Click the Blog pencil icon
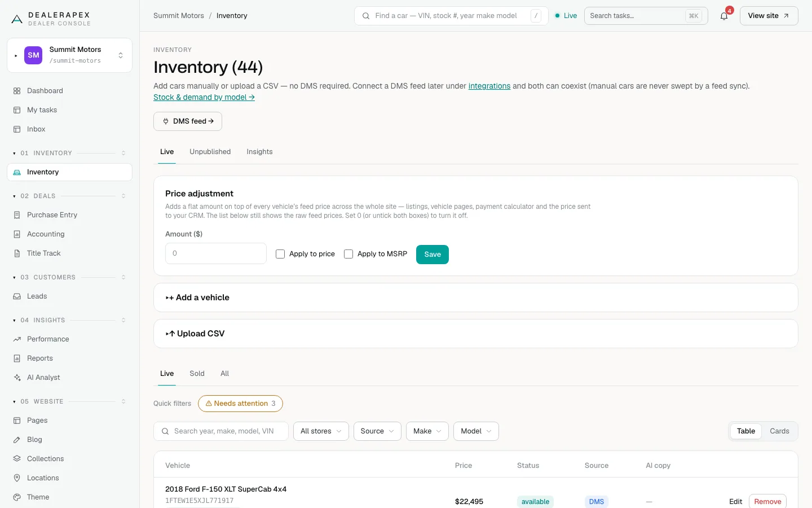 pyautogui.click(x=17, y=440)
